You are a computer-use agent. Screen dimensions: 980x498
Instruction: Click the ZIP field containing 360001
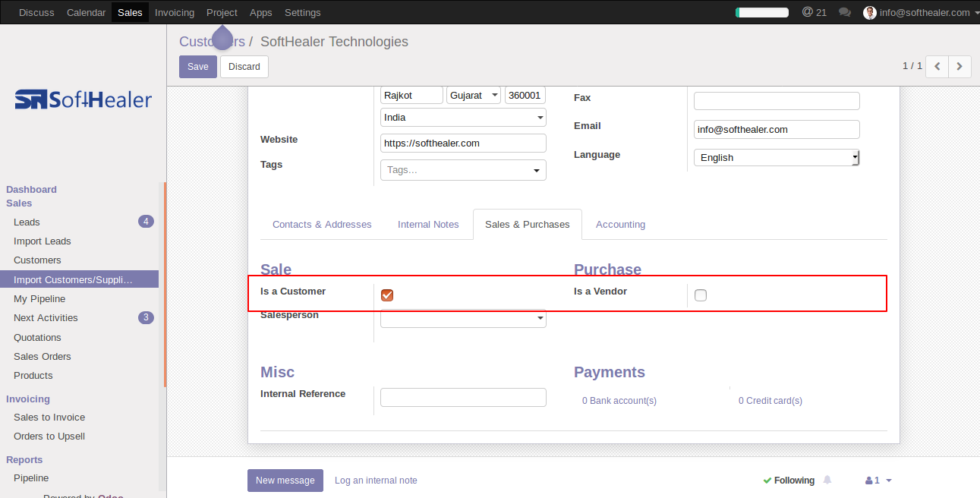525,95
